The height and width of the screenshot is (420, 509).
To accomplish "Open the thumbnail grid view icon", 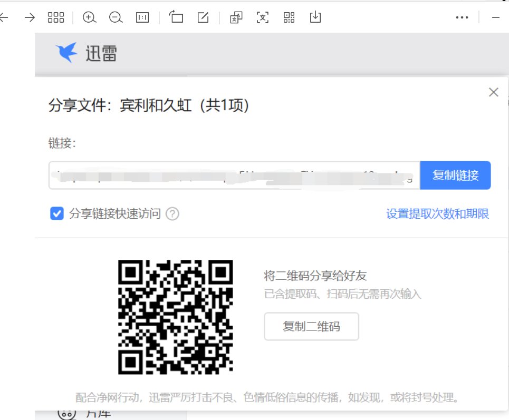I will [x=56, y=17].
